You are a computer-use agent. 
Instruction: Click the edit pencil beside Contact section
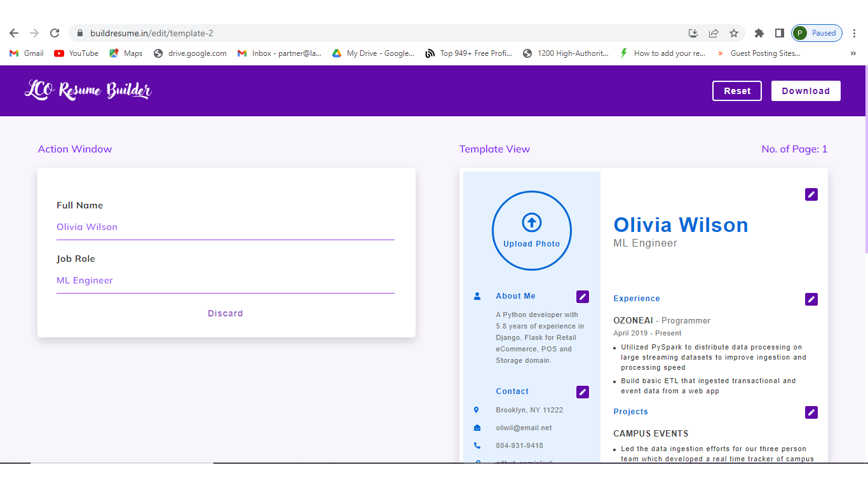582,392
